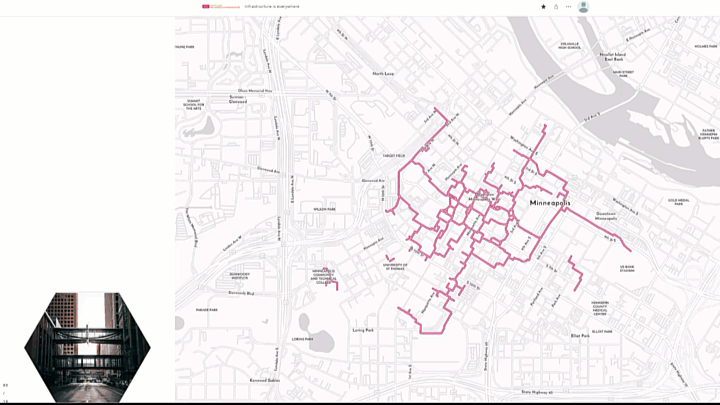This screenshot has width=720, height=405.
Task: Open the three-dot more options menu
Action: click(x=568, y=7)
